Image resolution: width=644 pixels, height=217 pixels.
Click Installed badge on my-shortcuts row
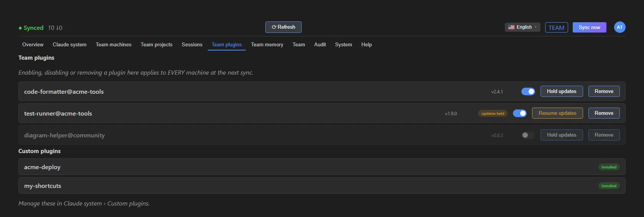click(609, 186)
